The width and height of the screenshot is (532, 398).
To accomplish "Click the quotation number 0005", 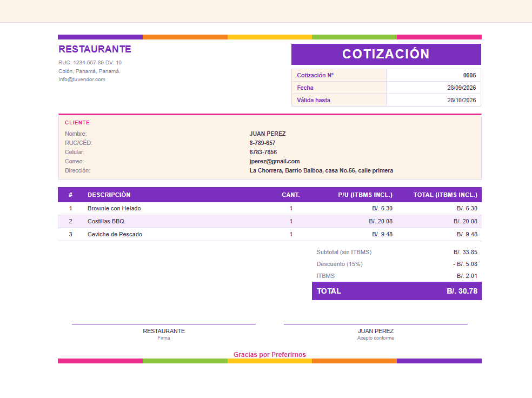I will click(469, 75).
